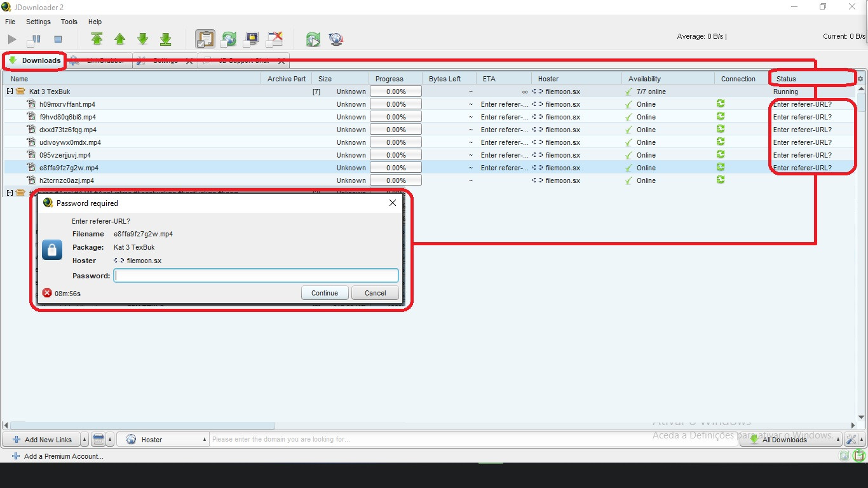Close the Password required dialog

[x=393, y=203]
